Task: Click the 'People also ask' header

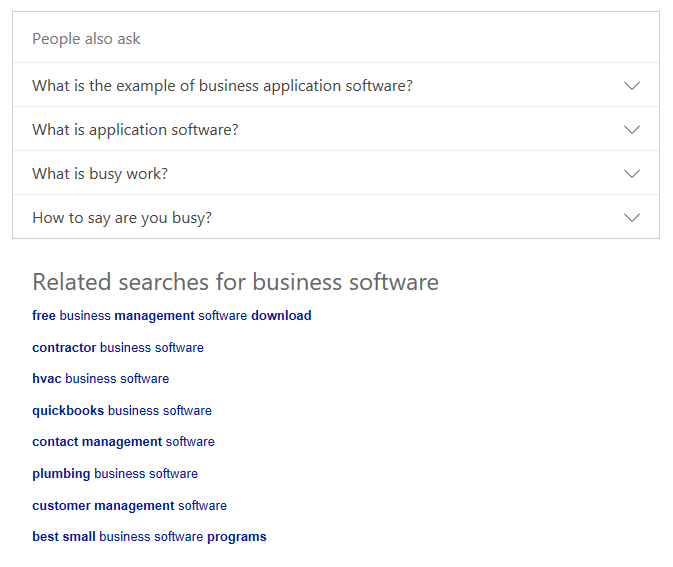Action: coord(86,39)
